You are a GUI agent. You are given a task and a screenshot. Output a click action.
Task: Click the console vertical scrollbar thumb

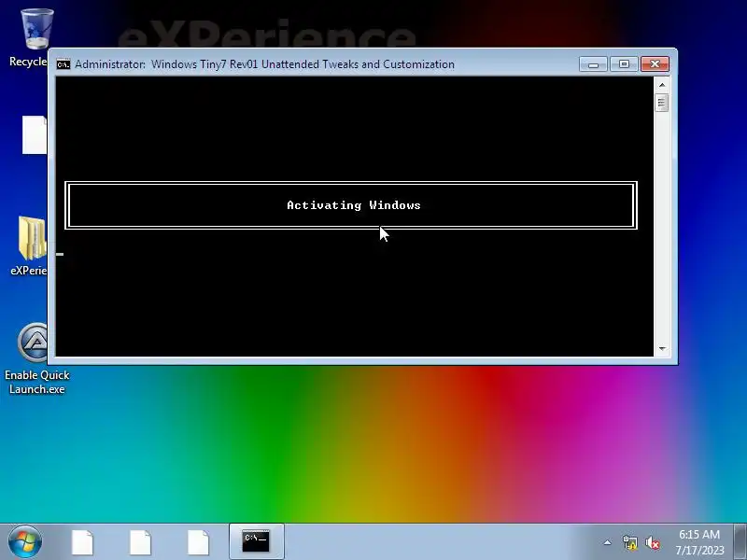pos(662,103)
